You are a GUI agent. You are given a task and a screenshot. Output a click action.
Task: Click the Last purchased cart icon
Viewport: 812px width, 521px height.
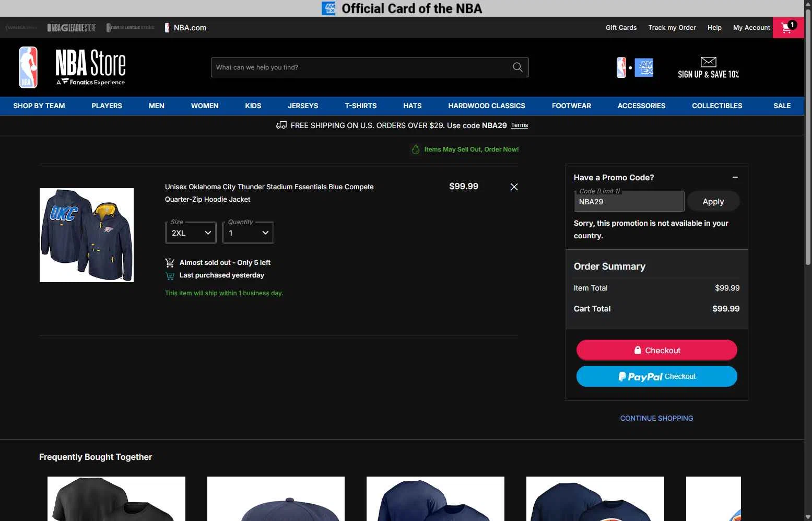[x=170, y=275]
